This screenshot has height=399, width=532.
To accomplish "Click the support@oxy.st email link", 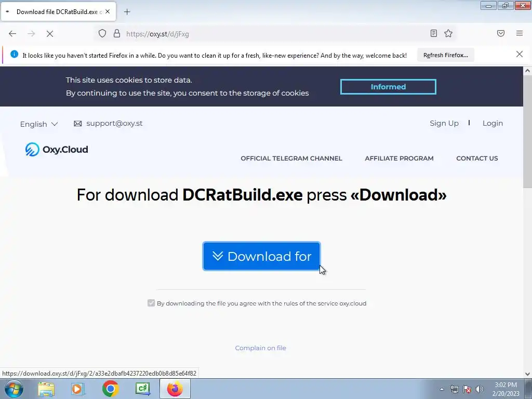I will [114, 123].
